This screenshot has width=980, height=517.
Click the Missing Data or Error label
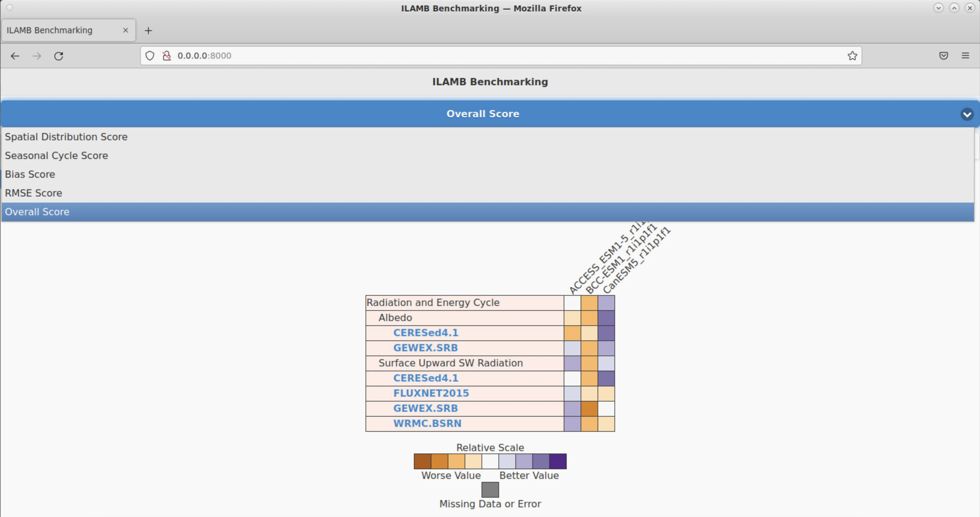[490, 504]
